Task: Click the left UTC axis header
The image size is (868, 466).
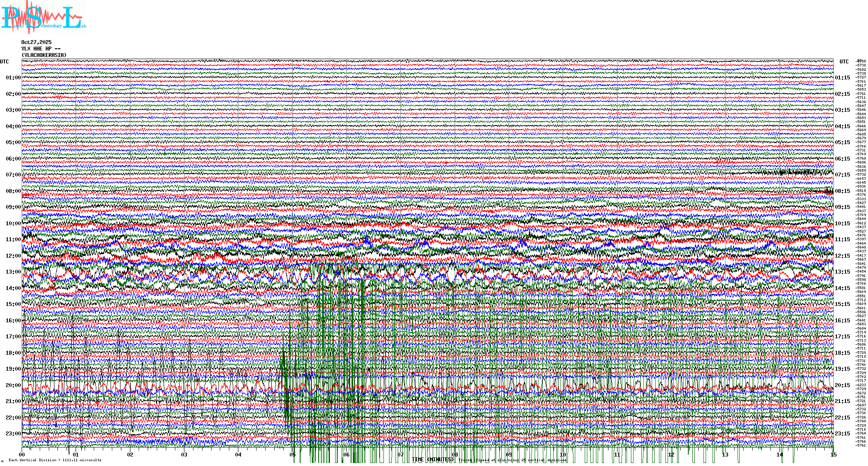Action: pyautogui.click(x=4, y=62)
